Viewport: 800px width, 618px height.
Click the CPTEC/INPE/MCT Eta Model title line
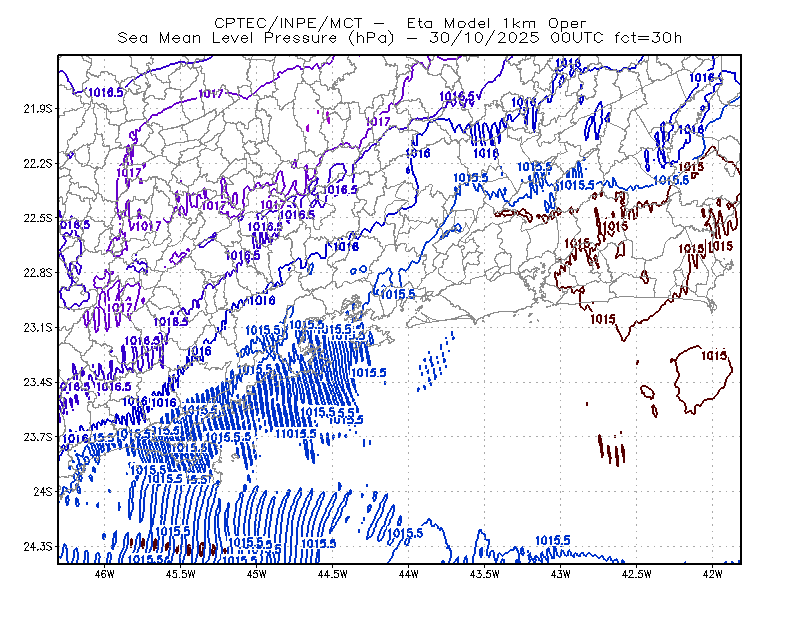[x=400, y=23]
